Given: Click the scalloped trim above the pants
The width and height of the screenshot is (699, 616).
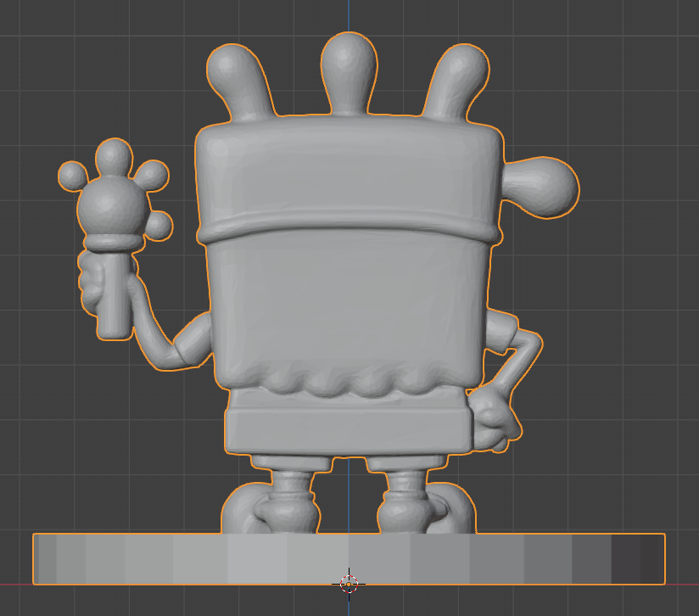Looking at the screenshot, I should point(349,381).
